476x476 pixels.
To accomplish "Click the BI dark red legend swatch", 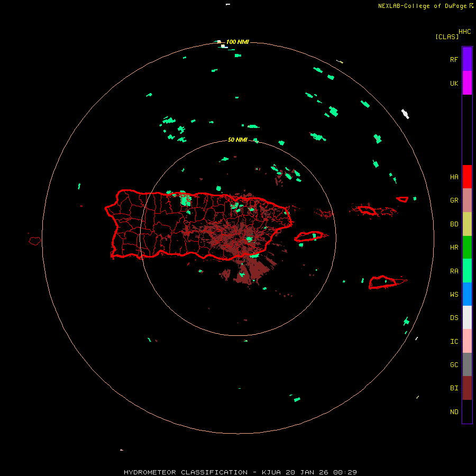I will click(x=467, y=388).
